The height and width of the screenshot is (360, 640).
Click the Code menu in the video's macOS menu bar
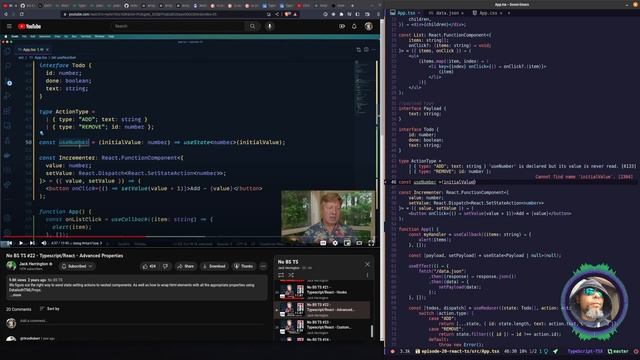pyautogui.click(x=15, y=36)
